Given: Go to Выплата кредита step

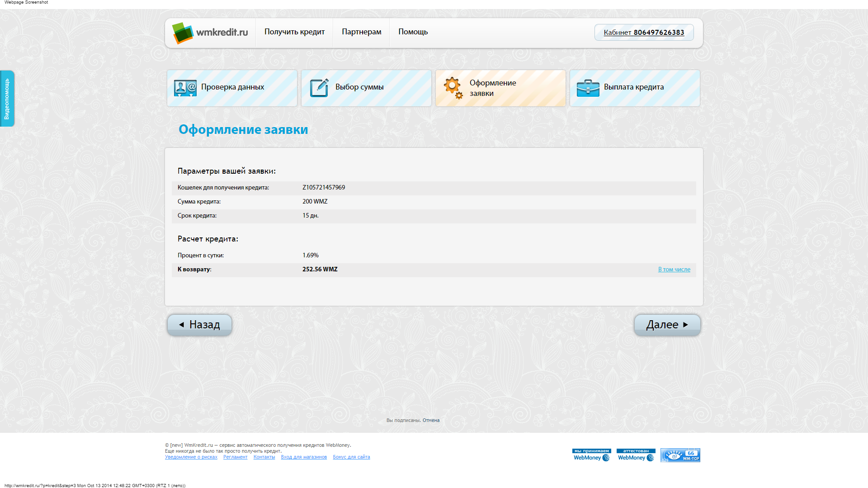Looking at the screenshot, I should pyautogui.click(x=635, y=88).
